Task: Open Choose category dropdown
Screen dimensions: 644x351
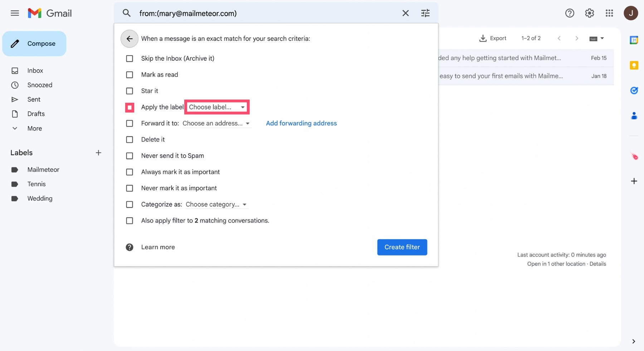Action: pos(216,205)
